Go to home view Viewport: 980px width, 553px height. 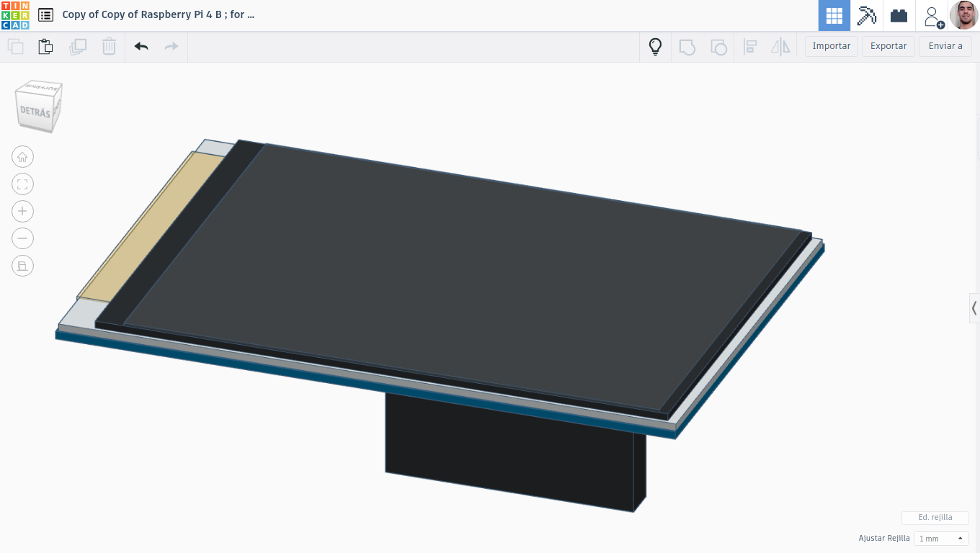(x=22, y=157)
